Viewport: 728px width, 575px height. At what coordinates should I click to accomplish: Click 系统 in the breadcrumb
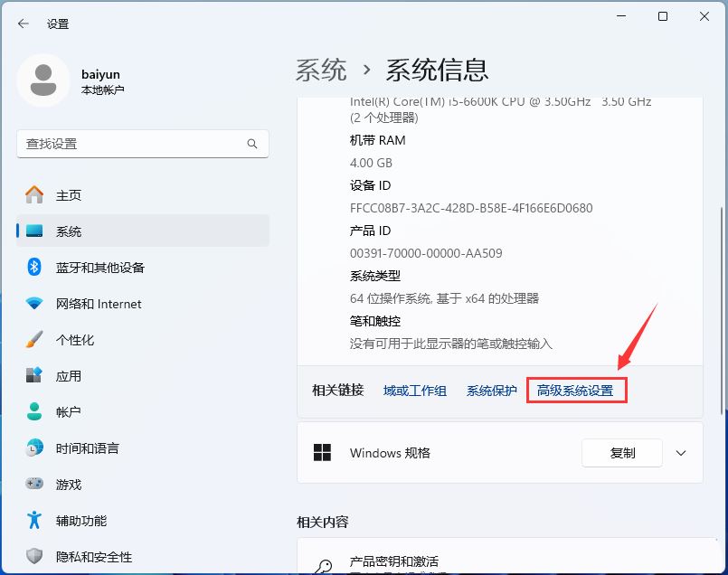click(x=321, y=69)
